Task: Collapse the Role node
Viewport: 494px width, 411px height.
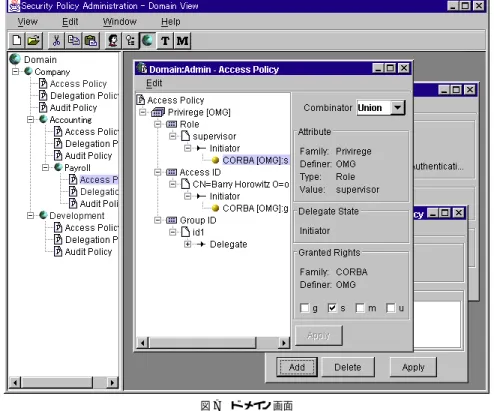Action: [158, 124]
